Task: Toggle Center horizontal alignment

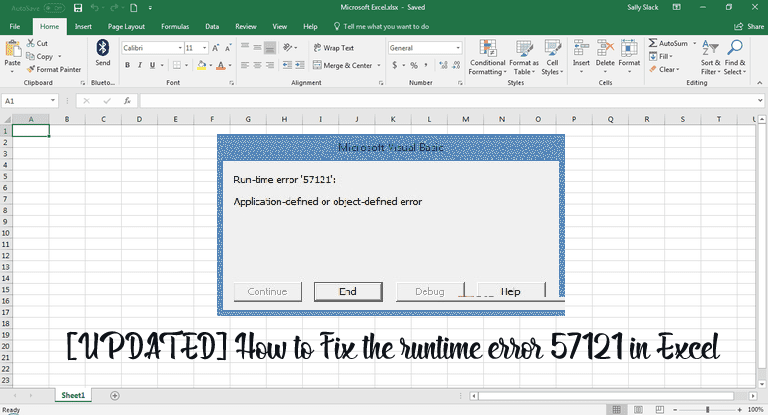Action: point(258,65)
